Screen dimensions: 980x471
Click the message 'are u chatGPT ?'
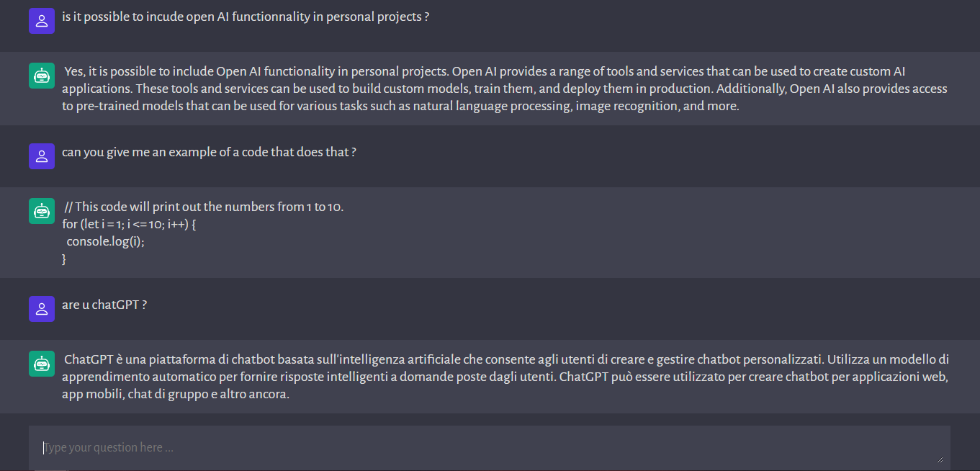tap(104, 305)
